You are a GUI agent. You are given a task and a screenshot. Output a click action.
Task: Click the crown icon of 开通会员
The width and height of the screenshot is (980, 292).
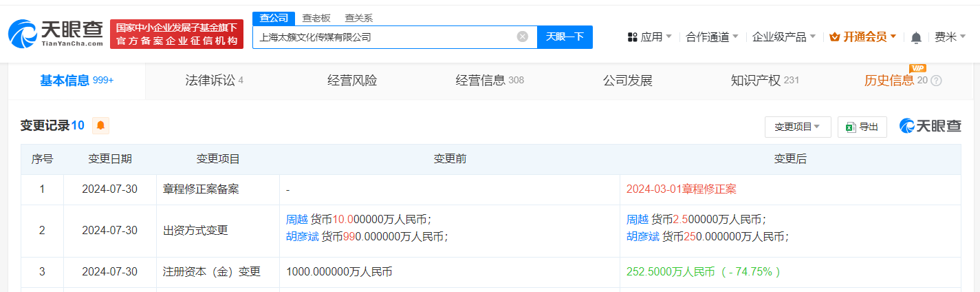pyautogui.click(x=836, y=37)
